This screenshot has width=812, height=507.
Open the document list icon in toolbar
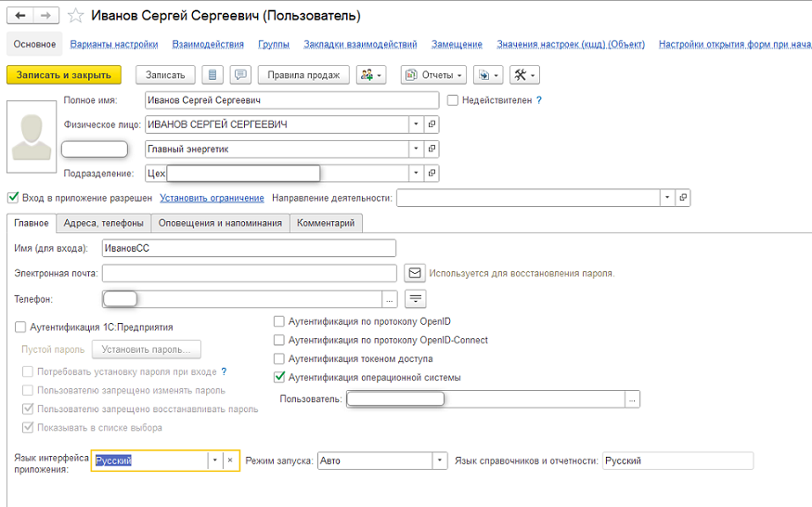[x=213, y=74]
